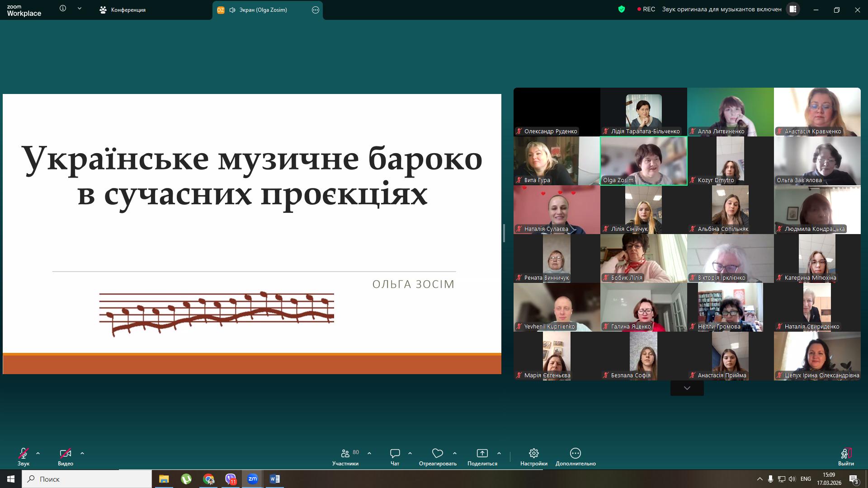Click the green encryption shield icon

coord(622,9)
